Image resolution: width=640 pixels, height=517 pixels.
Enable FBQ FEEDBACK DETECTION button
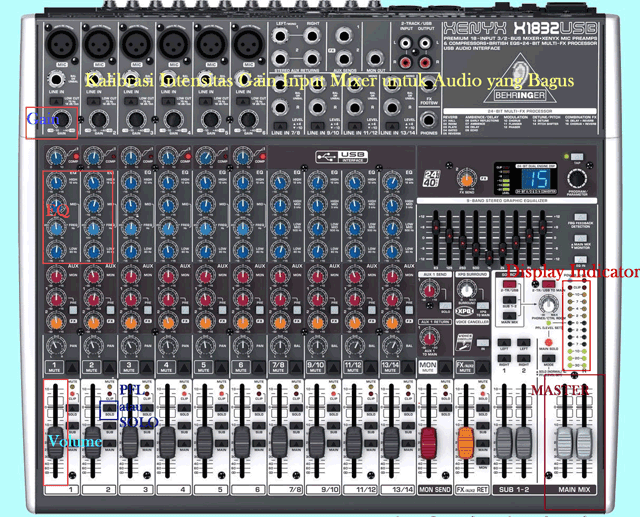[580, 217]
